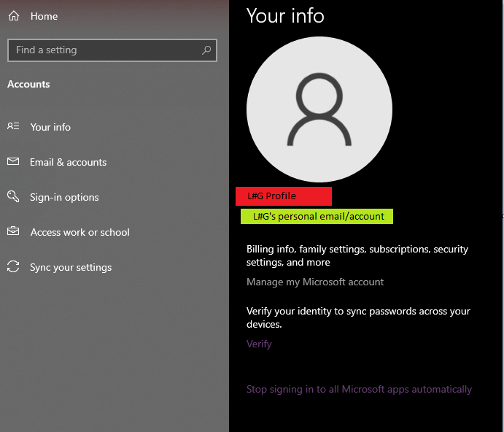Click the Sync circular arrows icon
Viewport: 504px width, 432px height.
[13, 266]
